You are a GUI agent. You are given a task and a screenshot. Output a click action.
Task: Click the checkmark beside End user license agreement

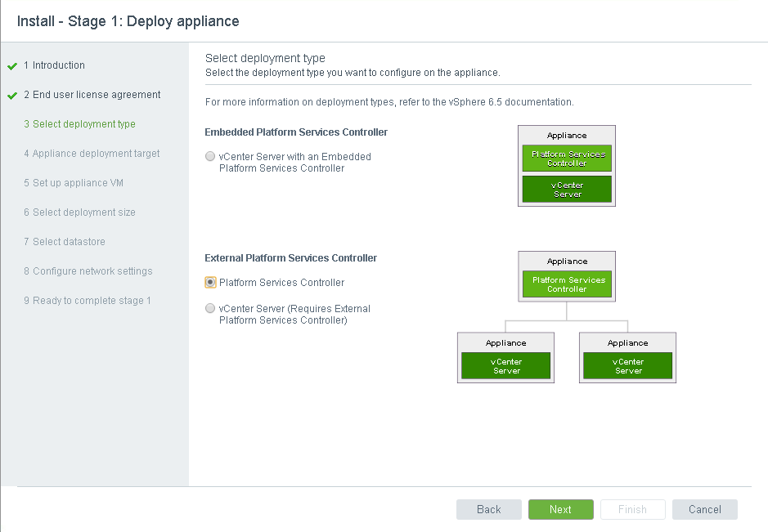(x=12, y=96)
